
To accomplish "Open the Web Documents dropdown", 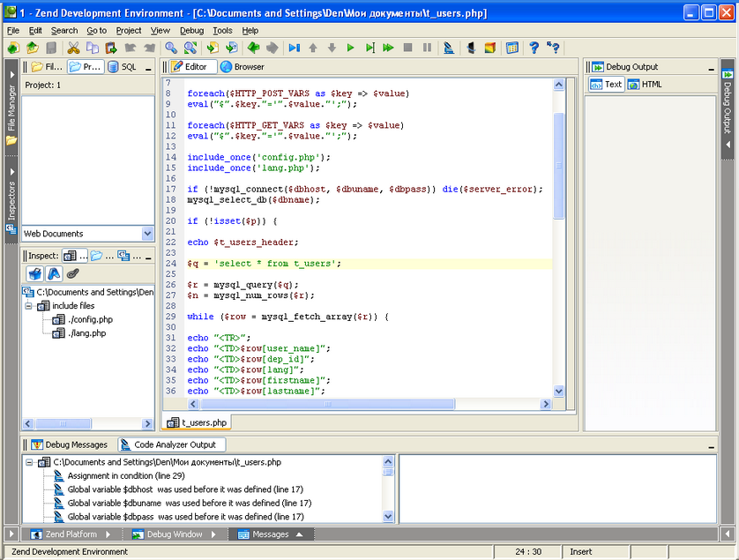I will coord(147,234).
